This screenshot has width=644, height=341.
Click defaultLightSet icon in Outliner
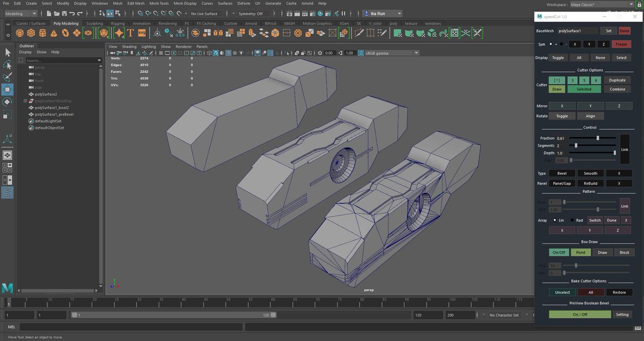click(31, 121)
